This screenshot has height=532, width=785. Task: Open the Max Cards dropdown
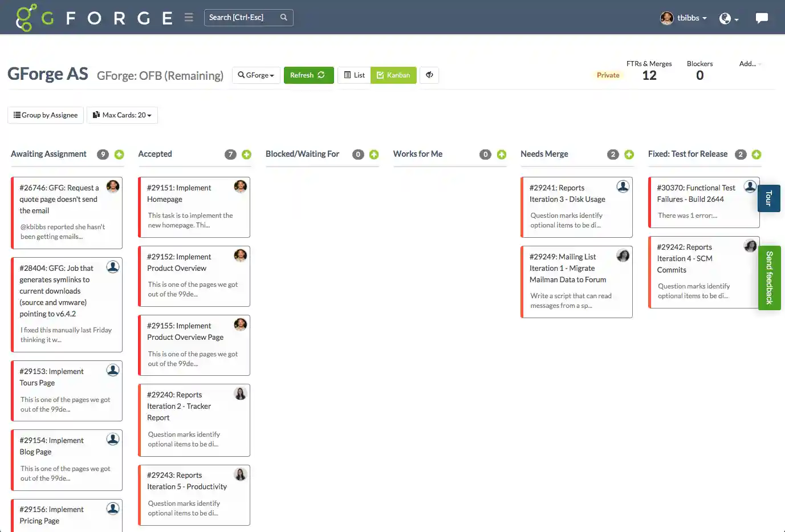point(122,115)
